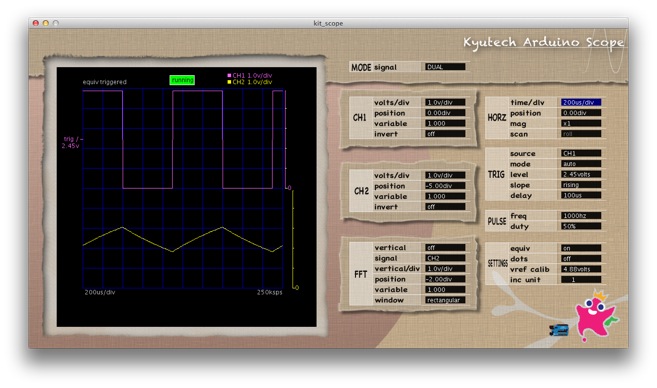657x388 pixels.
Task: Click CH2 variable value 1.000
Action: (x=445, y=196)
